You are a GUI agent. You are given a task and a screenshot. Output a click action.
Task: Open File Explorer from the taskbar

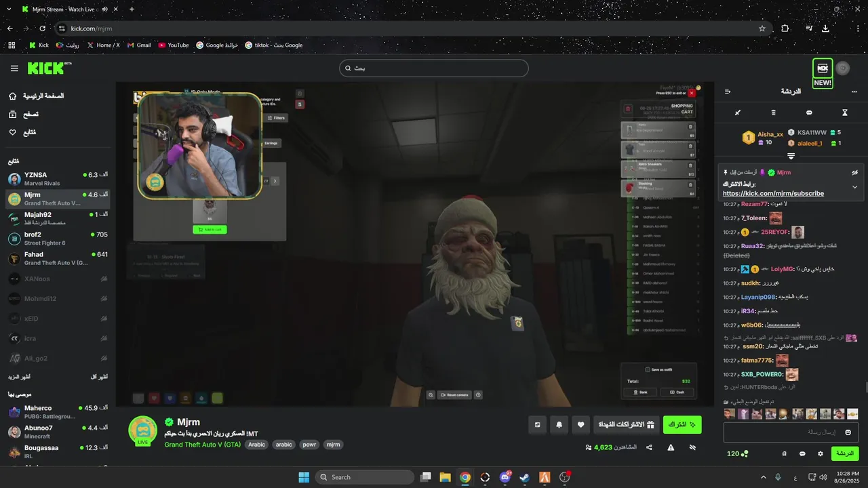pos(445,477)
